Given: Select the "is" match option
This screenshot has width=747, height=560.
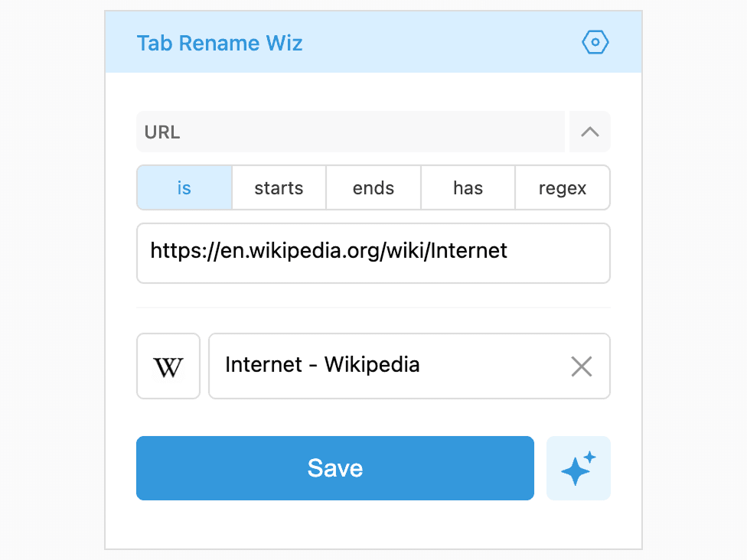Looking at the screenshot, I should tap(184, 187).
